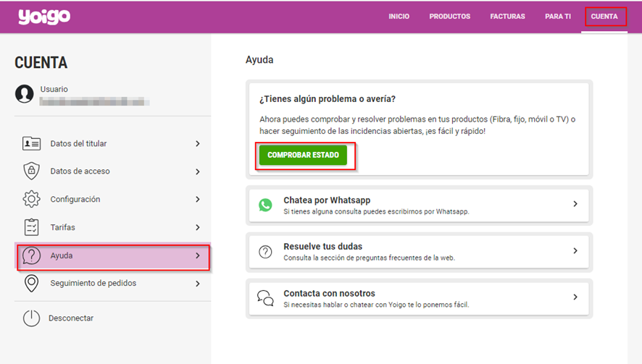
Task: Click the Resuelve tus dudas title
Action: [x=322, y=246]
